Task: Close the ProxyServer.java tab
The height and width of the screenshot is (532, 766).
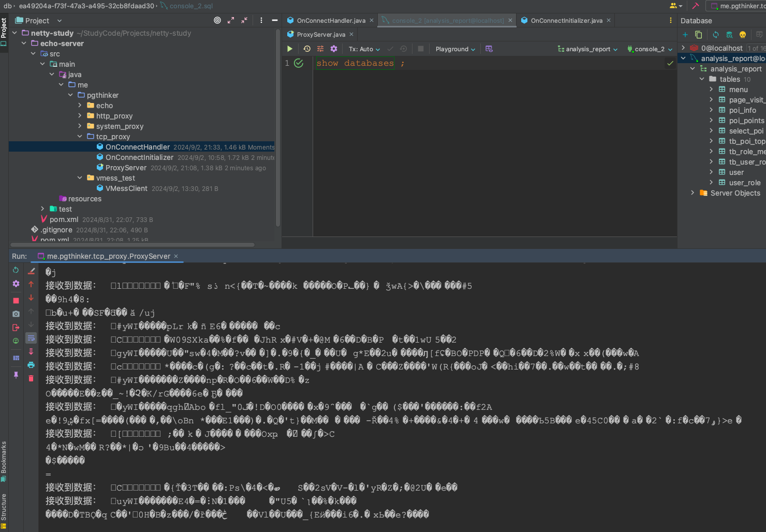Action: click(351, 35)
